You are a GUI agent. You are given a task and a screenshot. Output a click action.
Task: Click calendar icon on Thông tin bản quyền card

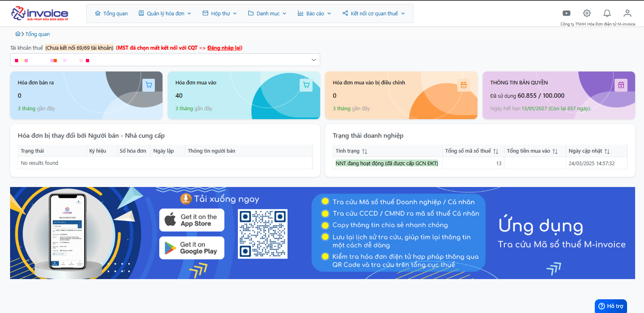(x=621, y=85)
